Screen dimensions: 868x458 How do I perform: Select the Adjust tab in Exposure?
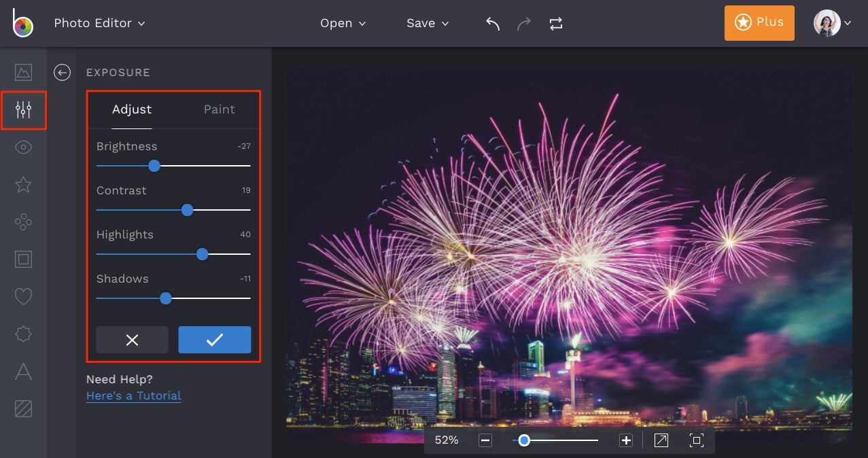tap(131, 109)
